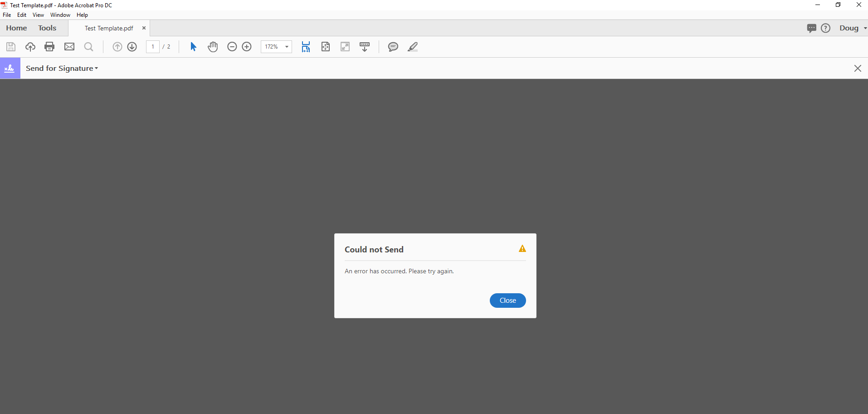Click the page number input field
This screenshot has height=414, width=868.
pos(153,47)
